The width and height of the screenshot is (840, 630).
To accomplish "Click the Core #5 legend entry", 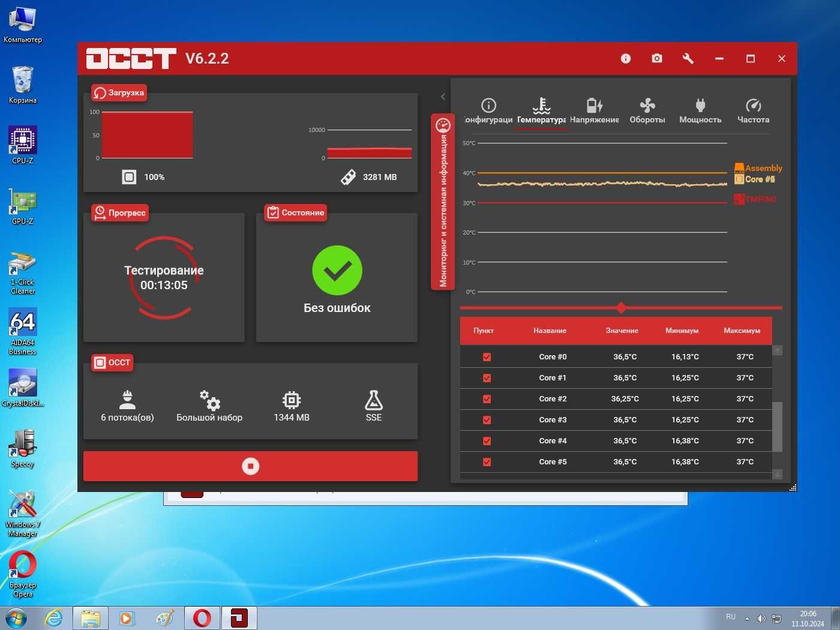I will [x=755, y=179].
